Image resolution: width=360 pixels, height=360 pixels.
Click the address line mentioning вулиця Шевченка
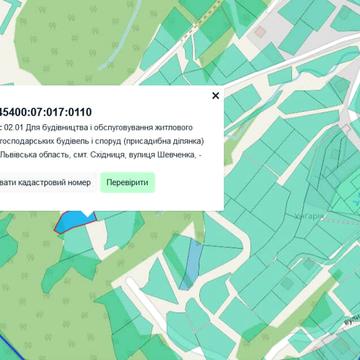click(100, 155)
